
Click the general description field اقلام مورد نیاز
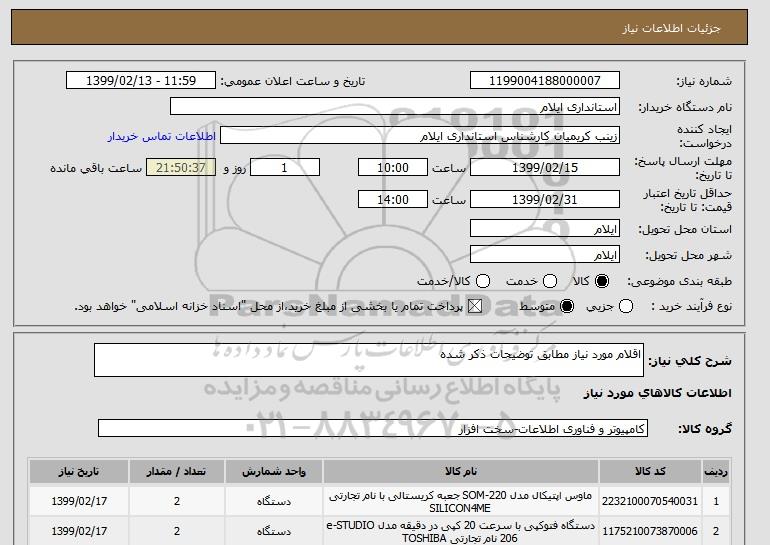[x=369, y=360]
